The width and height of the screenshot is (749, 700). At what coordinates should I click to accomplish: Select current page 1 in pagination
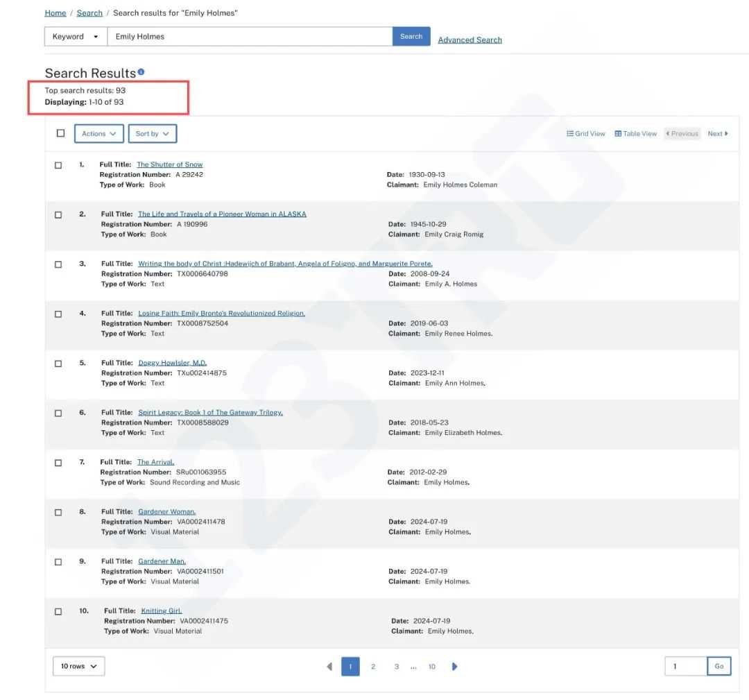[x=350, y=667]
